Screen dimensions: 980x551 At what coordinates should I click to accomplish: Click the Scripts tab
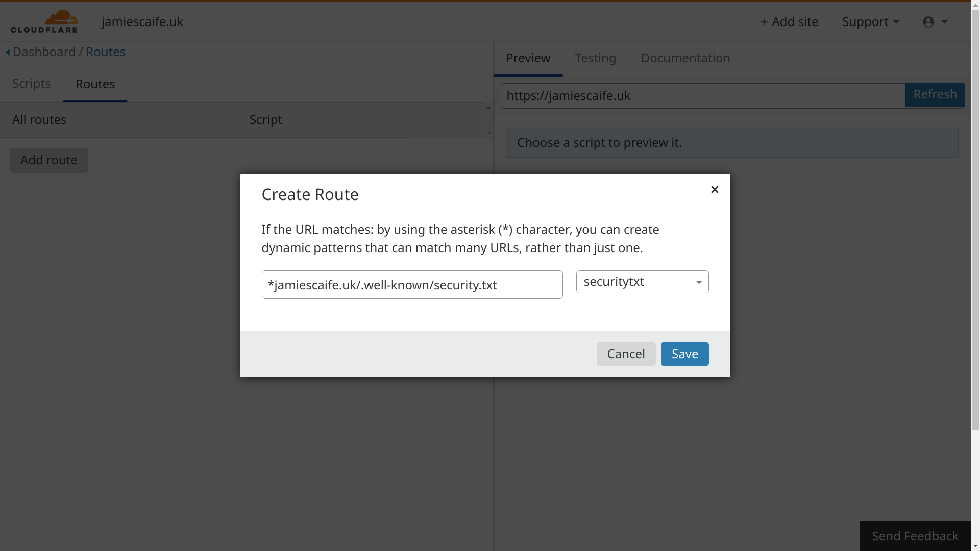point(32,84)
